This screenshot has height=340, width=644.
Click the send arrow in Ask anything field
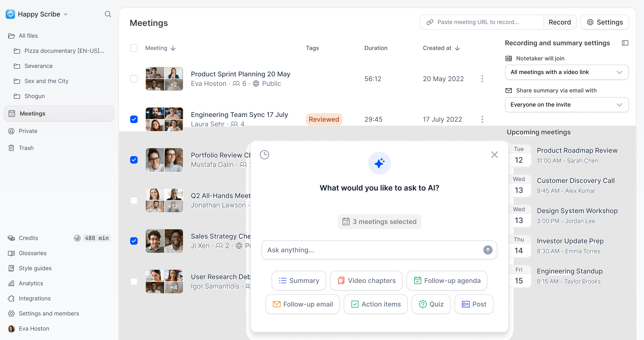pos(487,250)
